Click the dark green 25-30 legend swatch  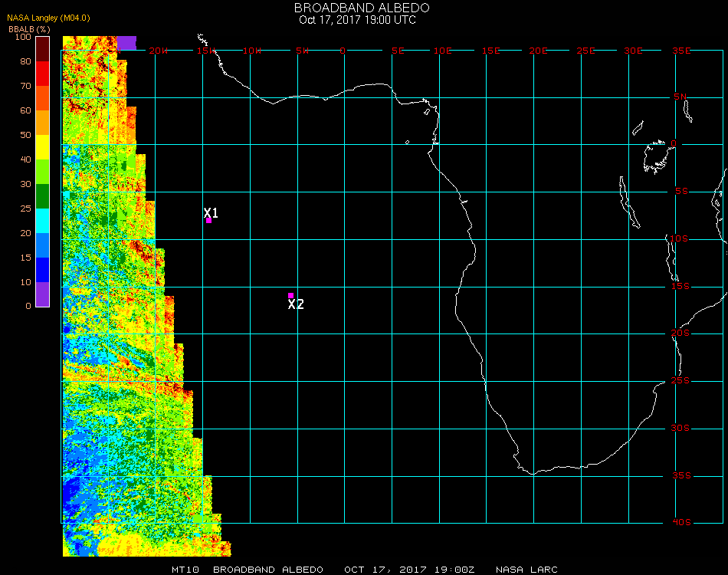(x=43, y=196)
